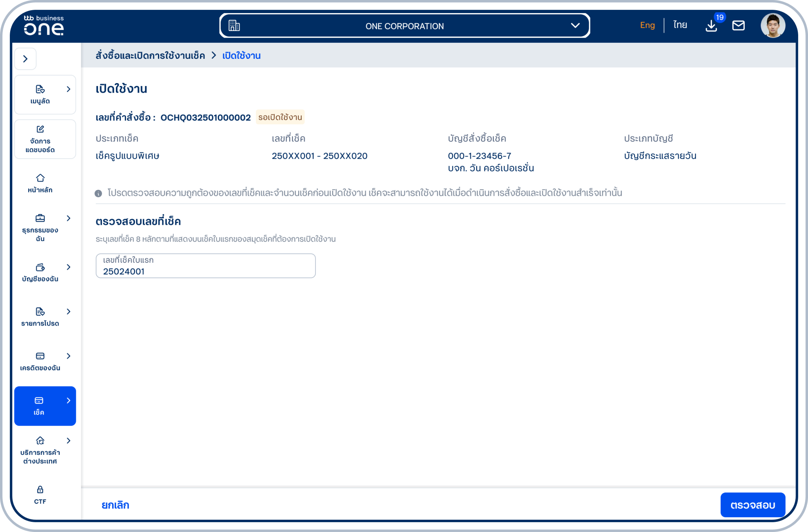Image resolution: width=808 pixels, height=532 pixels.
Task: Click the ตรวจสอบ verify button
Action: click(x=753, y=505)
